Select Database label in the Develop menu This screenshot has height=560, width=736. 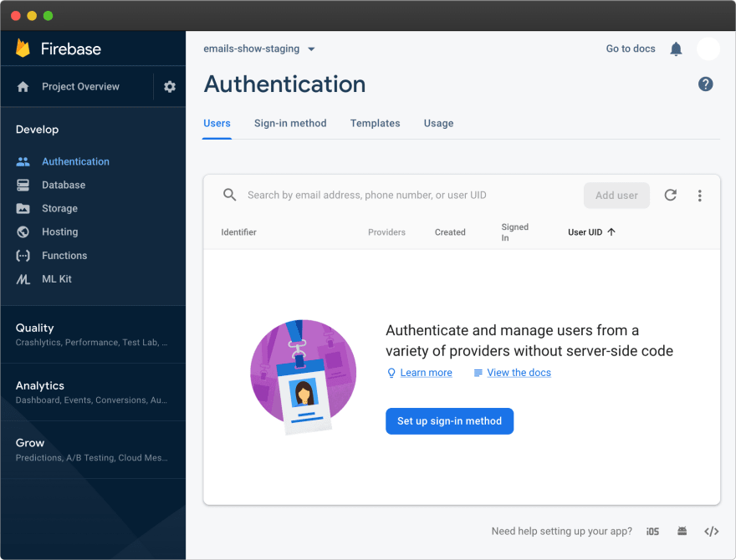pyautogui.click(x=64, y=185)
